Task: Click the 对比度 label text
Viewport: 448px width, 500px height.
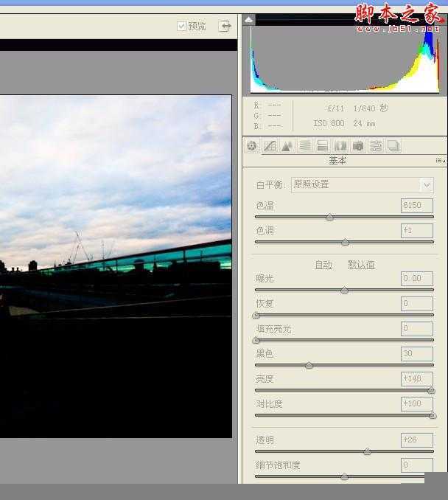Action: pos(269,404)
